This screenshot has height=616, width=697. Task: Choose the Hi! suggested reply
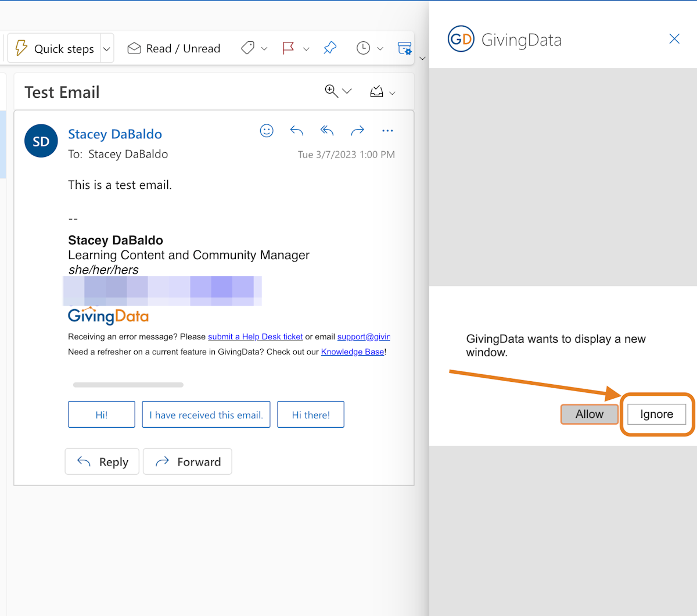[x=102, y=414]
